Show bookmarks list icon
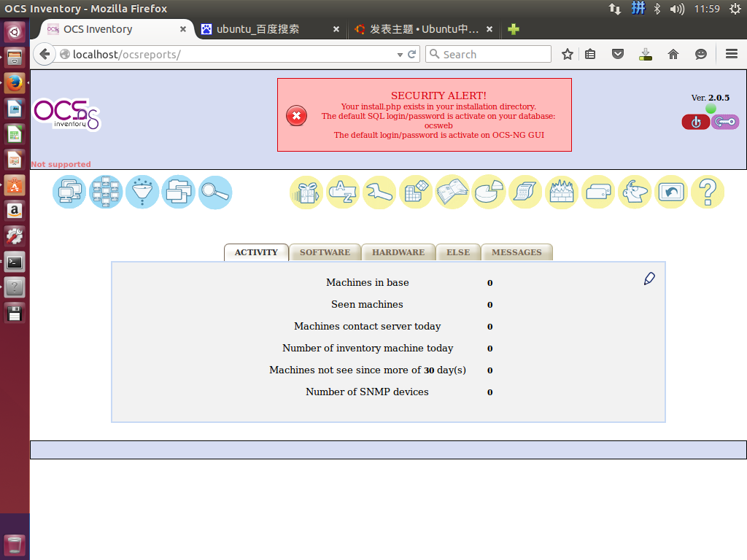Viewport: 747px width, 560px height. click(590, 54)
